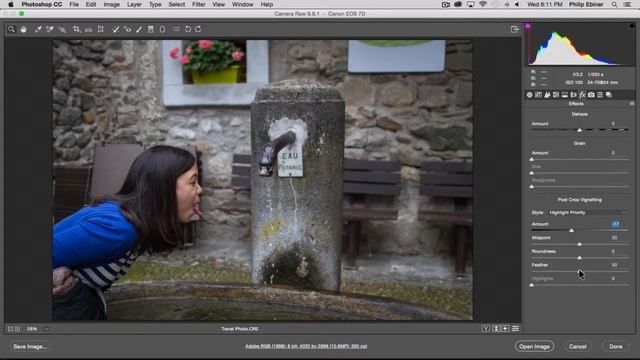This screenshot has width=640, height=360.
Task: Open the Apple menu
Action: point(11,4)
